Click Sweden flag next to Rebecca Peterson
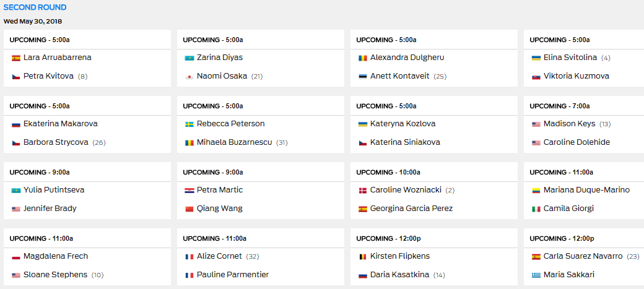 [189, 124]
